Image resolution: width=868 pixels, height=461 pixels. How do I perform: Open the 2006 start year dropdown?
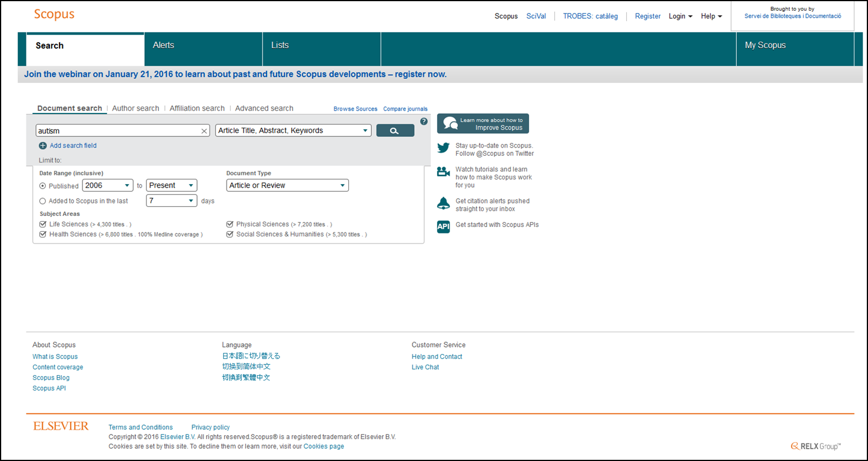[x=108, y=185]
